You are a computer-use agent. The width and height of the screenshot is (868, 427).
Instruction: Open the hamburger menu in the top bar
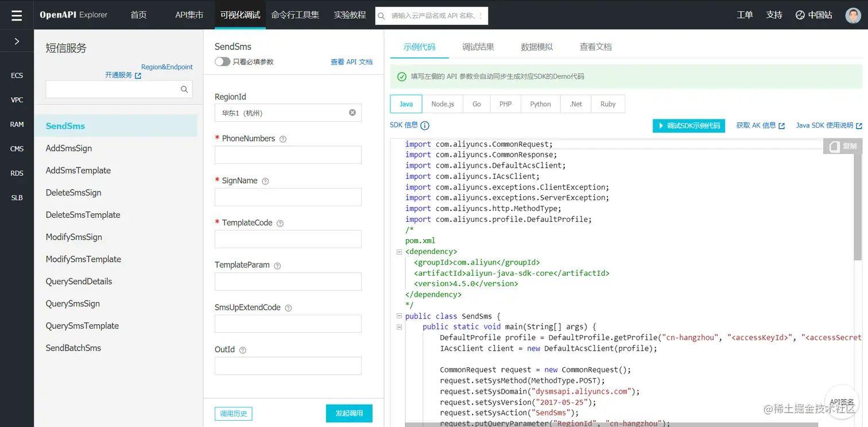click(17, 15)
